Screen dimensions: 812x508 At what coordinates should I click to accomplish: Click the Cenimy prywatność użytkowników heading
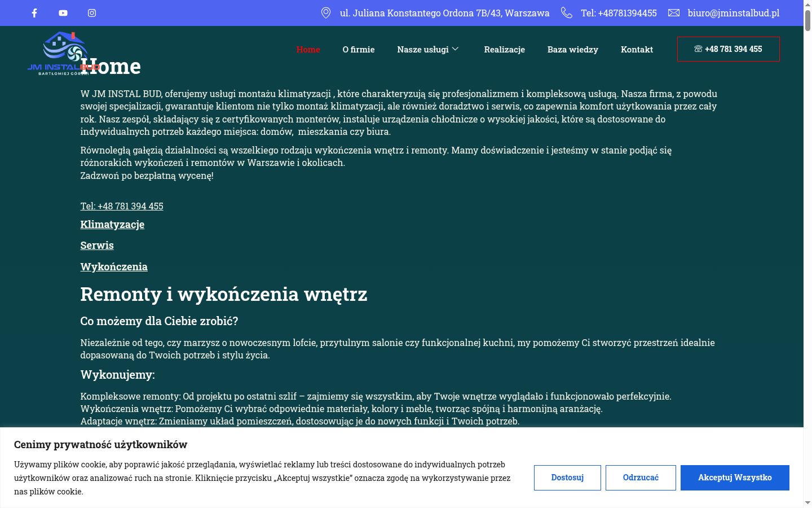(101, 445)
